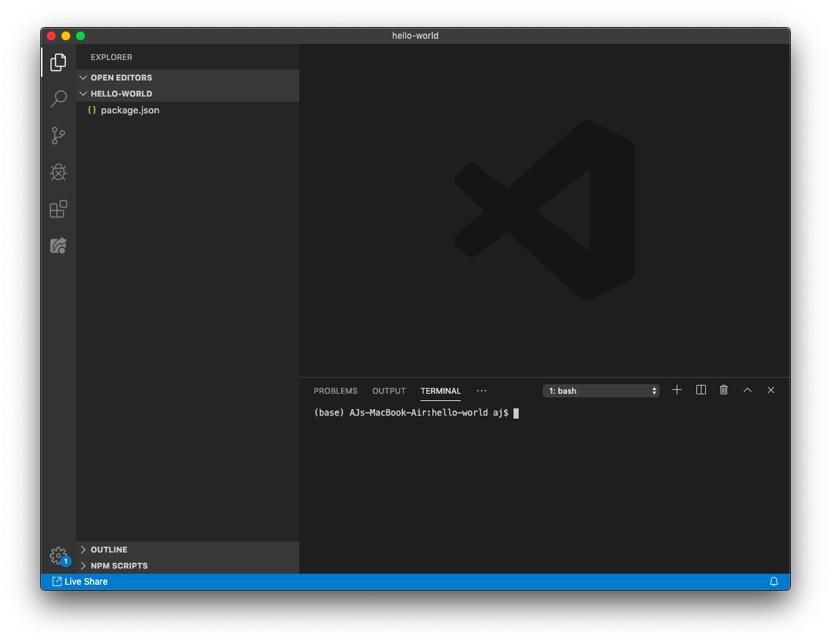This screenshot has width=831, height=644.
Task: Open the Live Share activity bar icon
Action: coord(59,246)
